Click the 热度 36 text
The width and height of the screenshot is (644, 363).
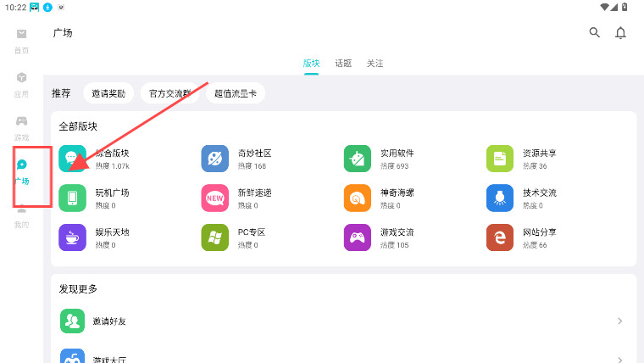[x=535, y=166]
